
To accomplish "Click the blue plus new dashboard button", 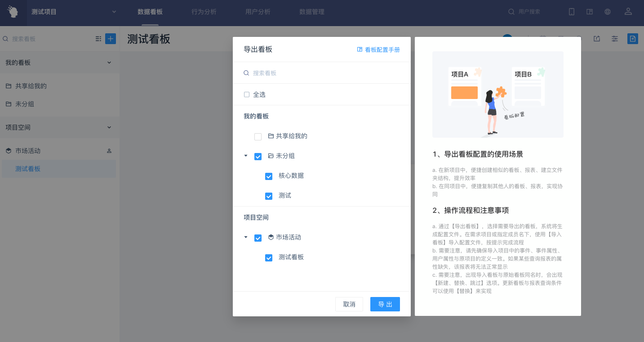I will [x=111, y=39].
